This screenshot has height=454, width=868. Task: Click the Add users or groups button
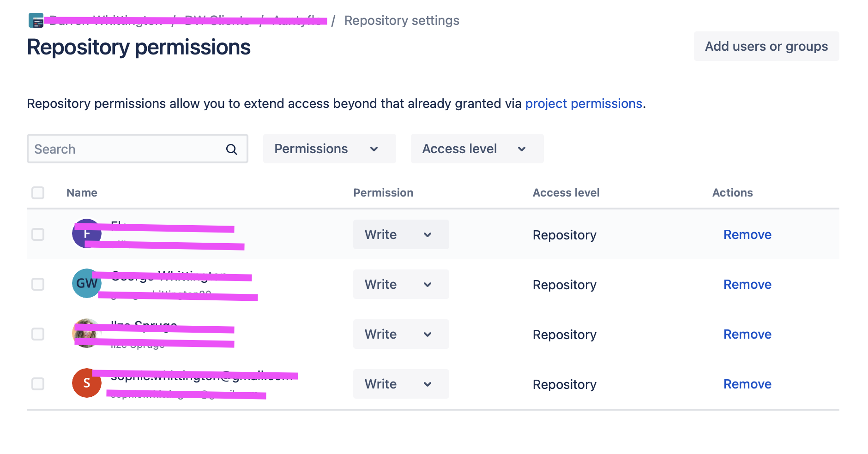coord(766,46)
